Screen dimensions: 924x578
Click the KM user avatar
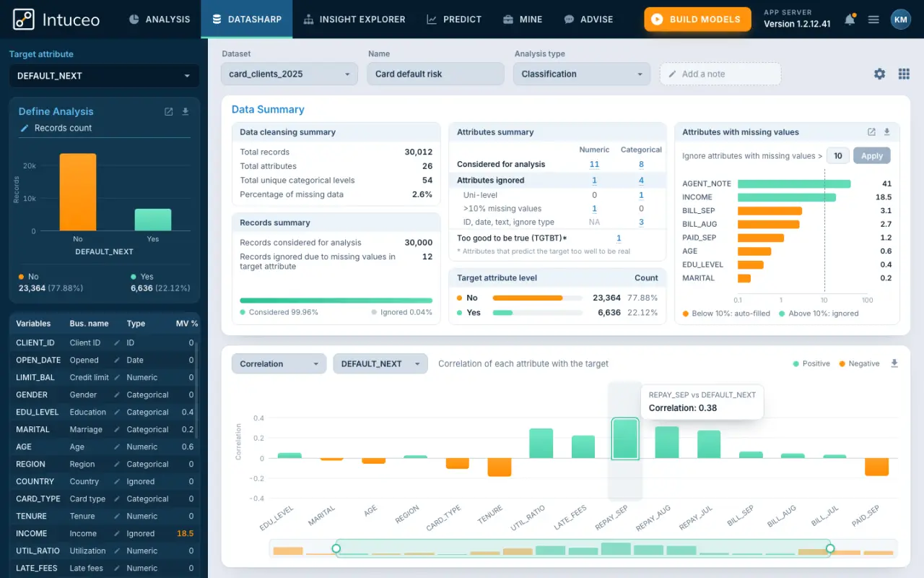point(901,20)
